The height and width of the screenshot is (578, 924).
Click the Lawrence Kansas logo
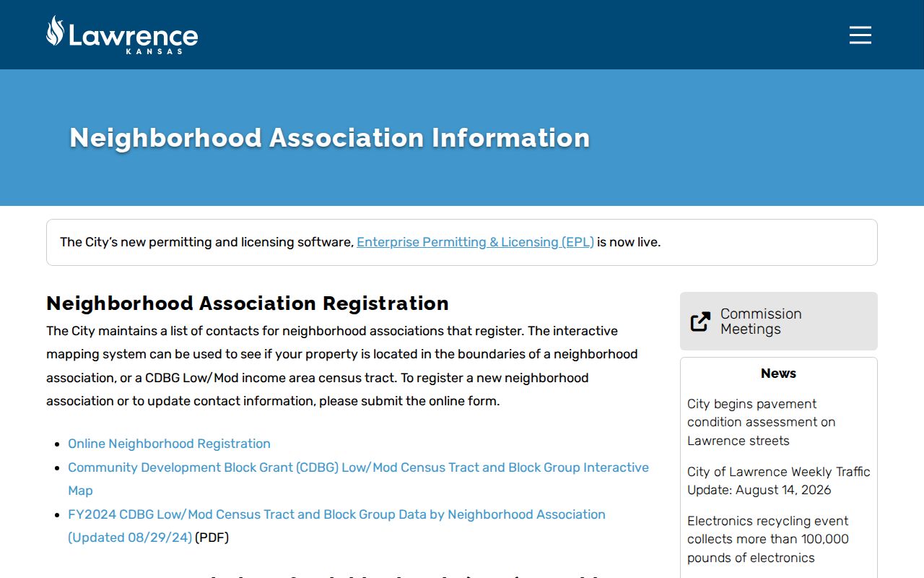(x=122, y=35)
